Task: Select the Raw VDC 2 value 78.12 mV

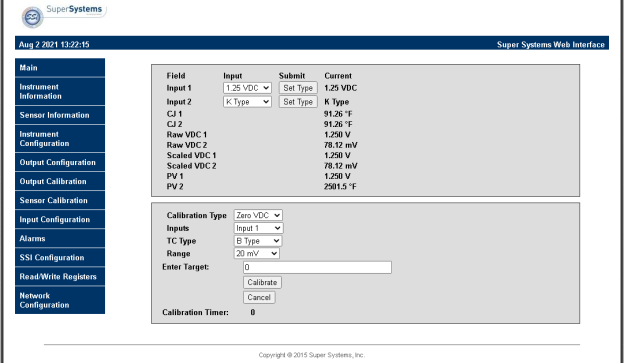Action: [341, 145]
